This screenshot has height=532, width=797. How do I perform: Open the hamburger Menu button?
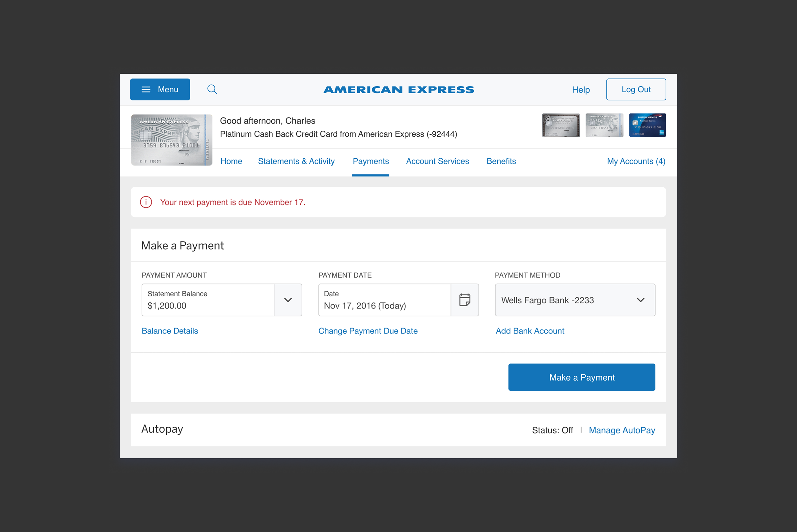160,90
